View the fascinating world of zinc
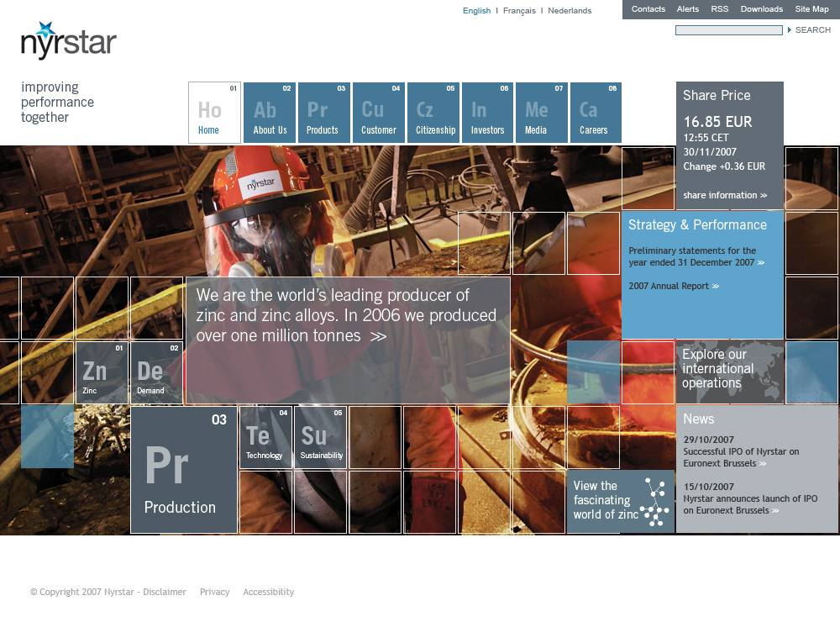The image size is (840, 622). pos(620,501)
